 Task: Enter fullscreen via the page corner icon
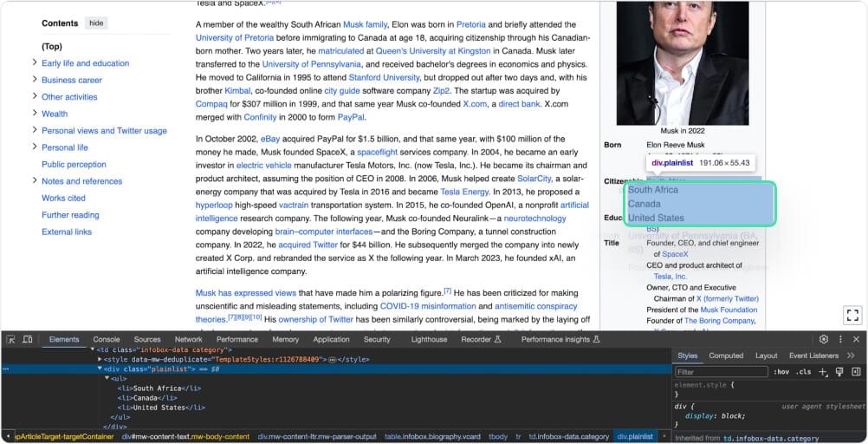pos(852,315)
